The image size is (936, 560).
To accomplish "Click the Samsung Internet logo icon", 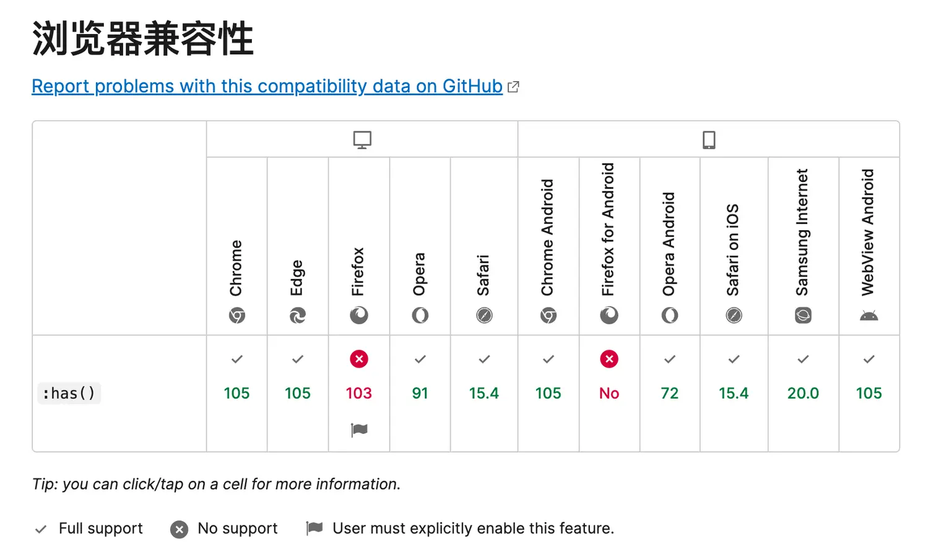I will [x=803, y=316].
